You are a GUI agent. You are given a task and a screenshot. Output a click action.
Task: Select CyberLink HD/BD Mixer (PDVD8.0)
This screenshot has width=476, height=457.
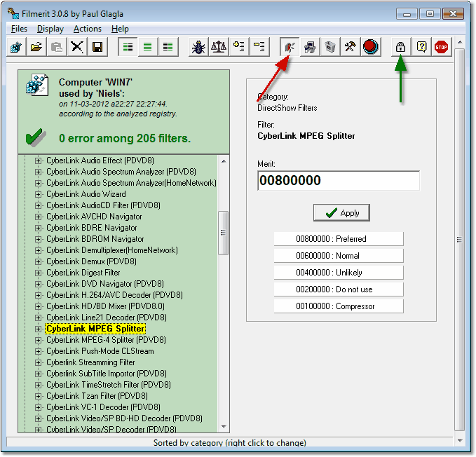[105, 306]
